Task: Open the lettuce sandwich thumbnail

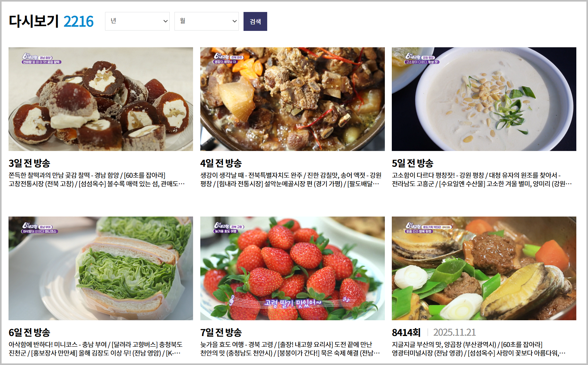Action: (101, 268)
